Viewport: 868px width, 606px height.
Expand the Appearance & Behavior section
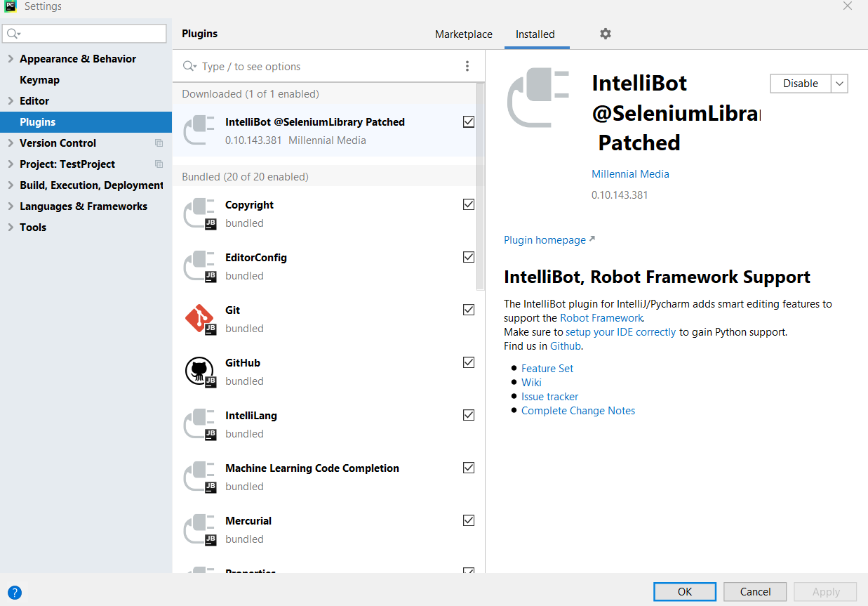pyautogui.click(x=11, y=59)
